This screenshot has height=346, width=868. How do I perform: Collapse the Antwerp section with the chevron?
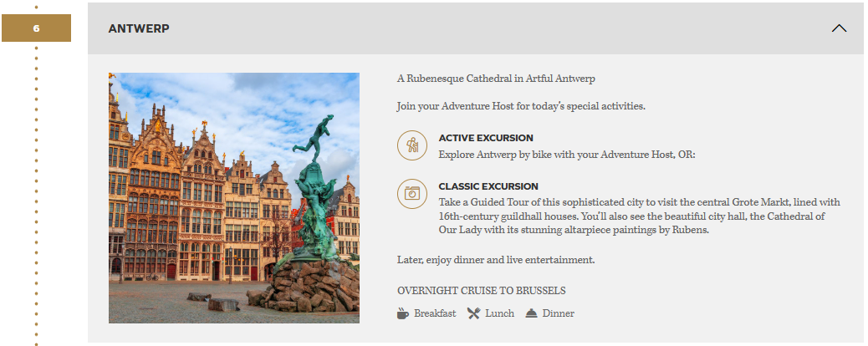coord(839,28)
